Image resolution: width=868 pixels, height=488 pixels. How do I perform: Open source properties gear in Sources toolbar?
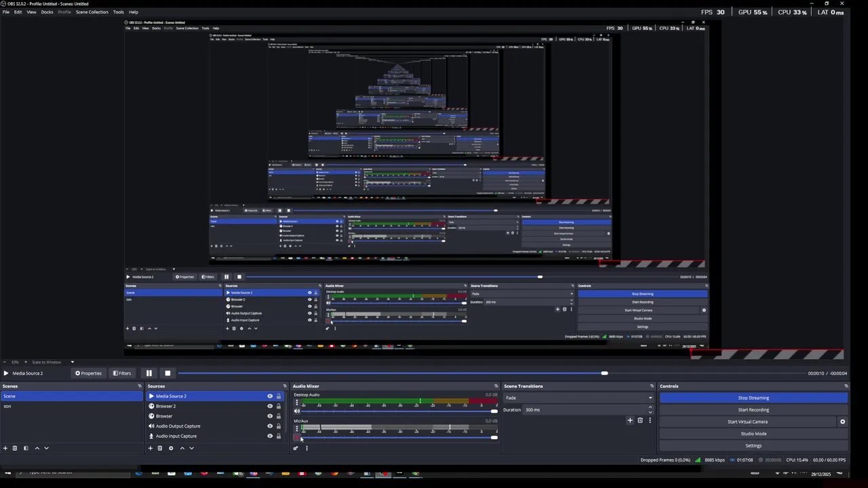coord(171,448)
